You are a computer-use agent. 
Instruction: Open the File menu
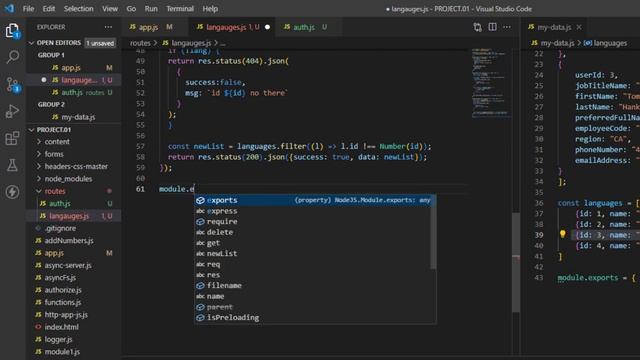click(x=28, y=9)
